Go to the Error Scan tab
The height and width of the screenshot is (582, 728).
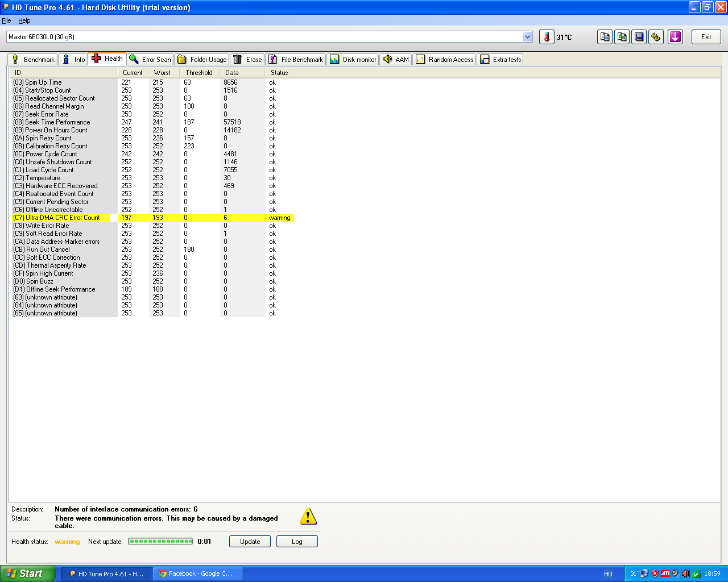click(x=150, y=59)
